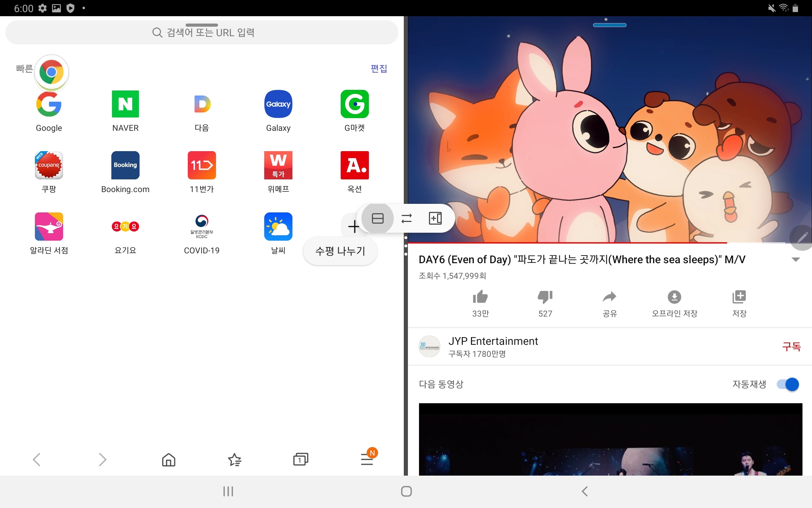The image size is (812, 508).
Task: Open the Booking.com shortcut
Action: 125,172
